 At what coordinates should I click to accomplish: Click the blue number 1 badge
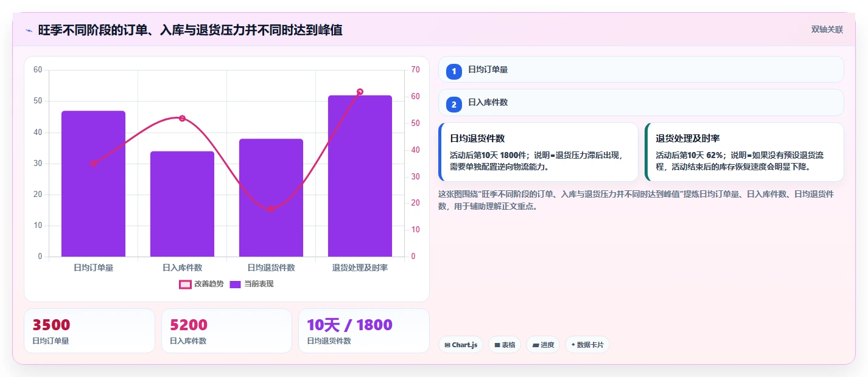pyautogui.click(x=454, y=71)
